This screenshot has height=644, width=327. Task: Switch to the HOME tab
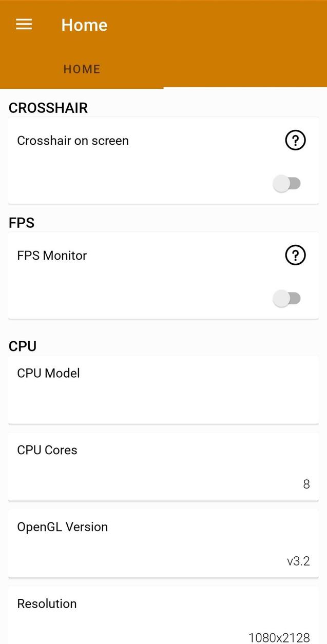tap(82, 69)
